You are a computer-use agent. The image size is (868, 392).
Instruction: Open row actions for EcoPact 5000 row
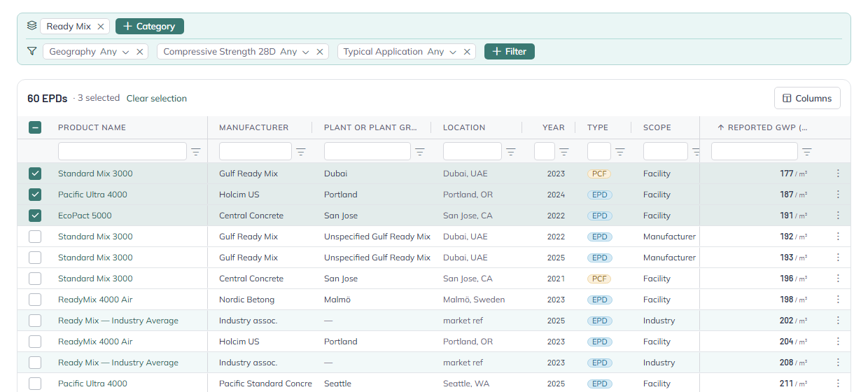838,216
